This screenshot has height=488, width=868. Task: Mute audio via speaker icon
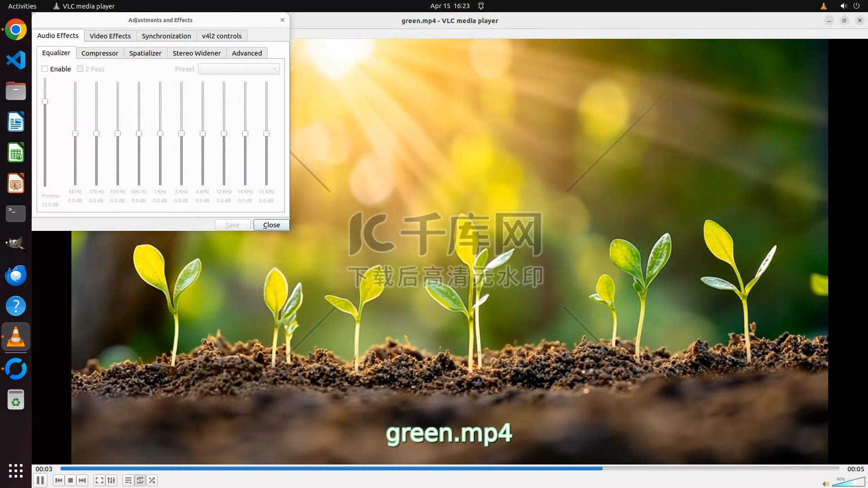pyautogui.click(x=826, y=483)
